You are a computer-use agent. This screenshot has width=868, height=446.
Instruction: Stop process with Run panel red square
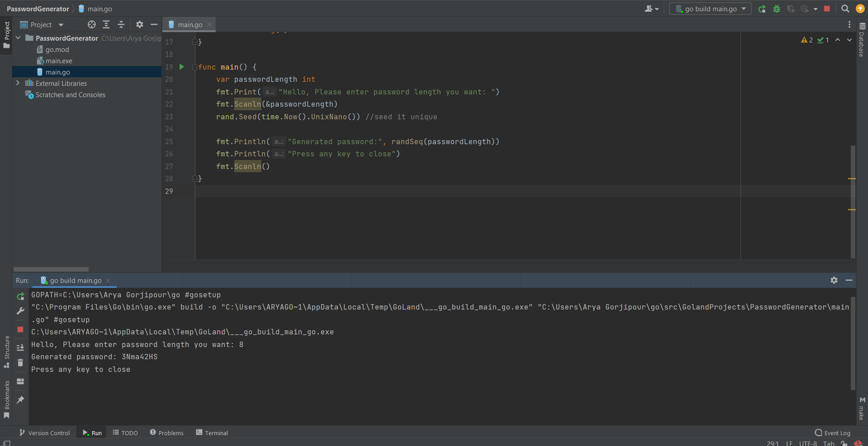click(20, 329)
